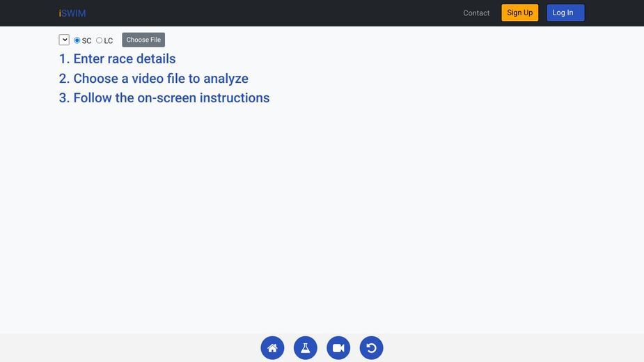The width and height of the screenshot is (644, 362).
Task: Expand the small dropdown before SC
Action: pyautogui.click(x=64, y=40)
